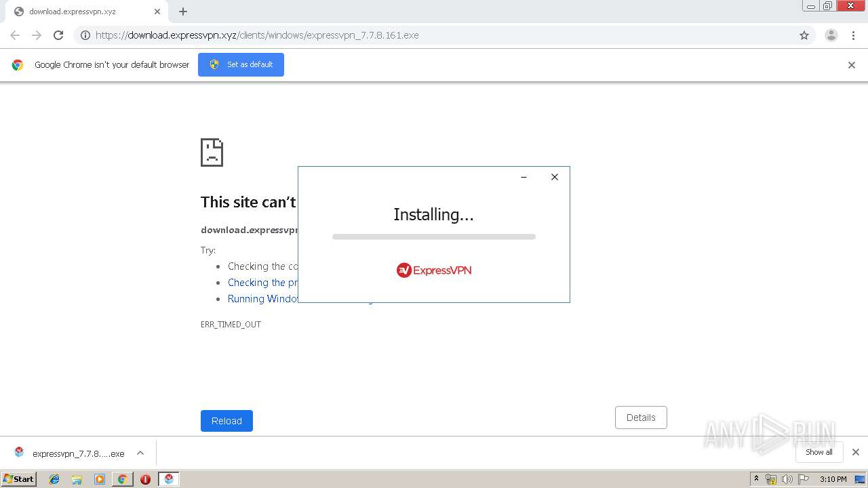868x488 pixels.
Task: Launch Internet Explorer from taskbar
Action: coord(54,479)
